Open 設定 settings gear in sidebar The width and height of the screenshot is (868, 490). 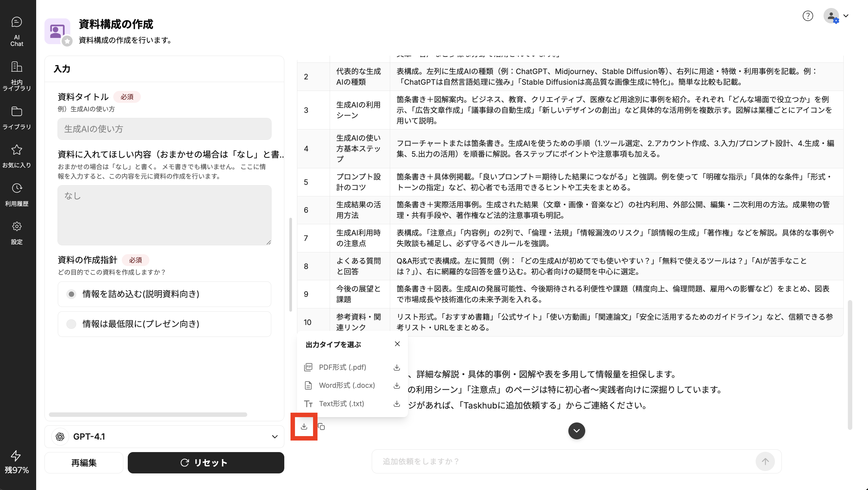click(17, 233)
